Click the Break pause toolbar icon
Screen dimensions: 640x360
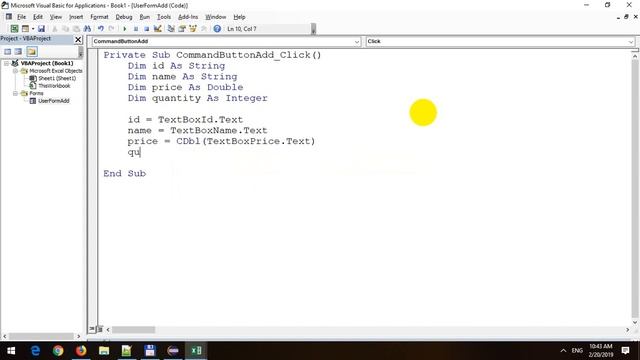[x=136, y=29]
